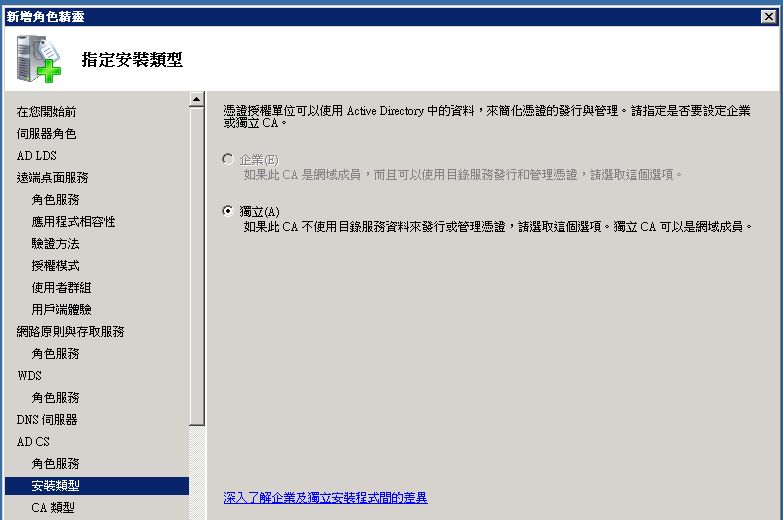Open the 伺服器角色 step
The width and height of the screenshot is (783, 520).
[x=46, y=133]
